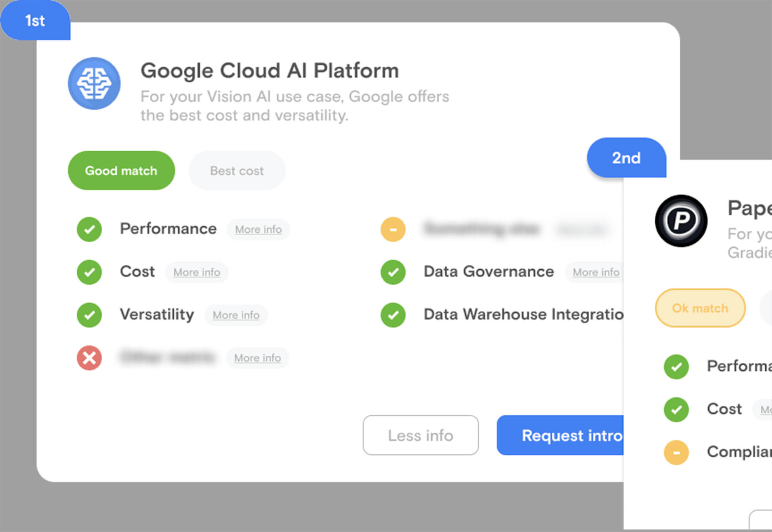
Task: Expand More info for Cost in Google card
Action: (197, 272)
